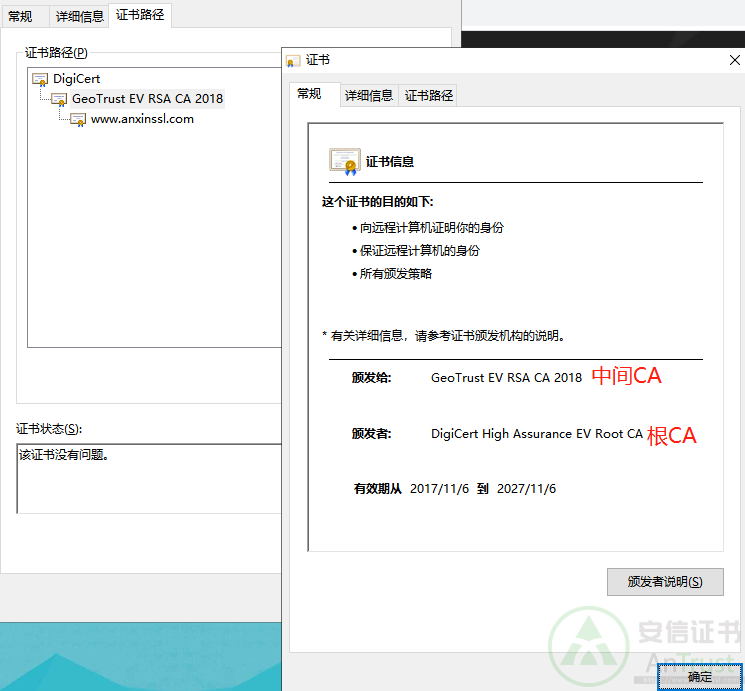
Task: Click the small icon in 证书 dialog title bar
Action: click(x=293, y=61)
